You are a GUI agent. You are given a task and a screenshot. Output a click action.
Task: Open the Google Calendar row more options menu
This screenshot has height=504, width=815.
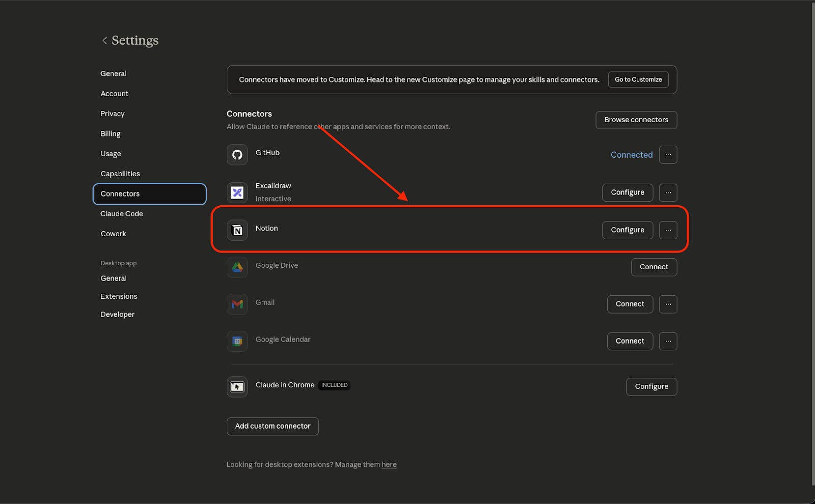point(668,341)
